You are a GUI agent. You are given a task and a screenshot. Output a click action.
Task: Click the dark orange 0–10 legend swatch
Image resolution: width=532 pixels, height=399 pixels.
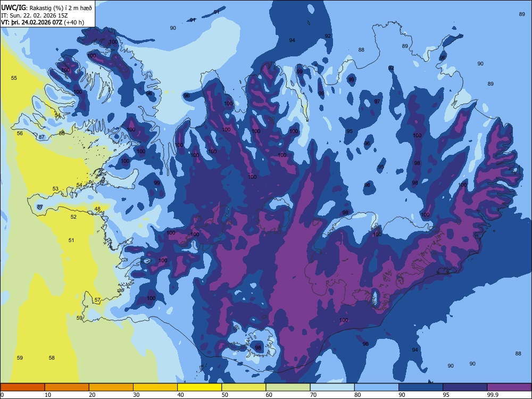(22, 387)
